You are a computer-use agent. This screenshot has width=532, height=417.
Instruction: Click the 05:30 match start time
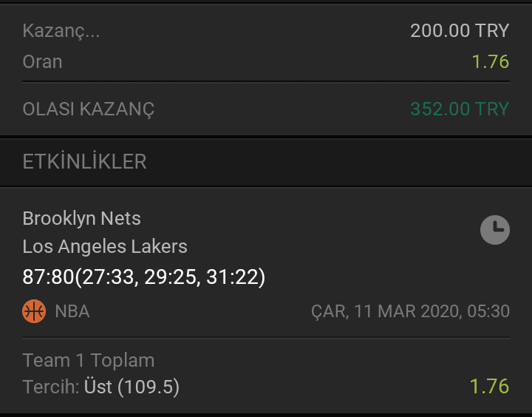tap(488, 311)
